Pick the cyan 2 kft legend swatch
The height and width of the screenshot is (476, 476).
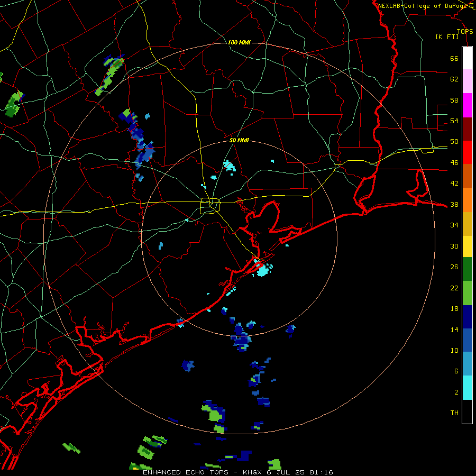tap(467, 388)
